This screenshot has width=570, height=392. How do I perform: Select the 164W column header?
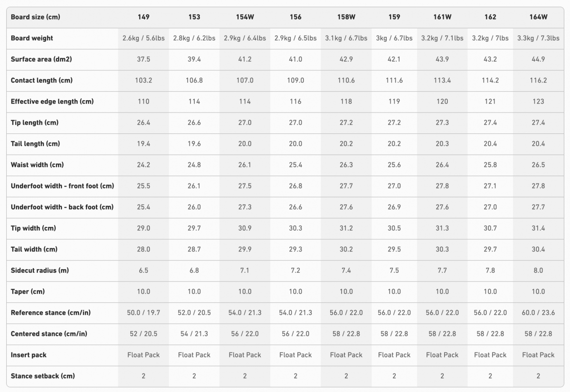(538, 17)
